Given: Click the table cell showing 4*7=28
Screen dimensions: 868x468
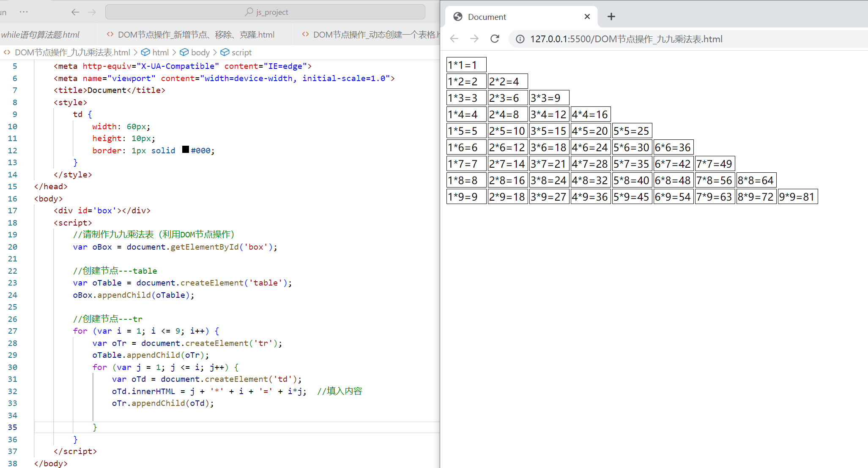Looking at the screenshot, I should [591, 163].
